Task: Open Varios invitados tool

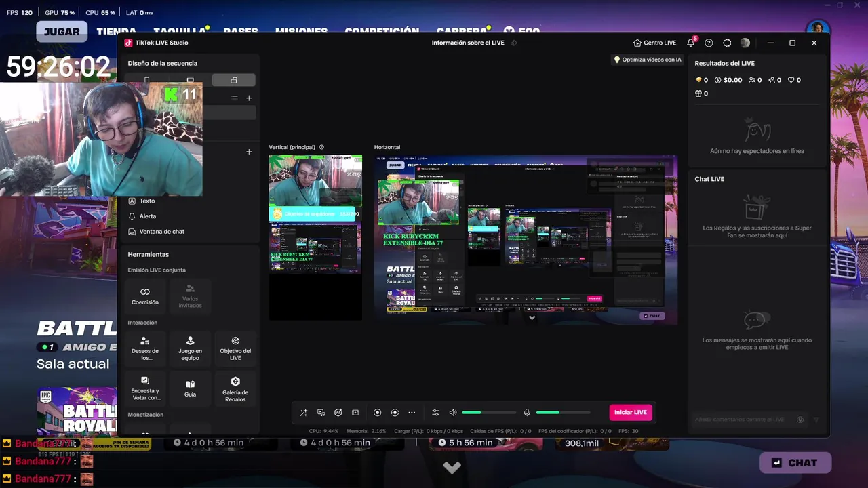Action: (x=190, y=296)
